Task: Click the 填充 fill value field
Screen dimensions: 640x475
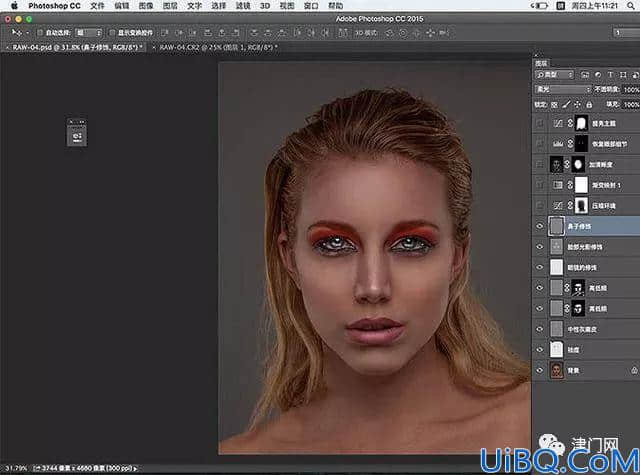Action: (631, 105)
